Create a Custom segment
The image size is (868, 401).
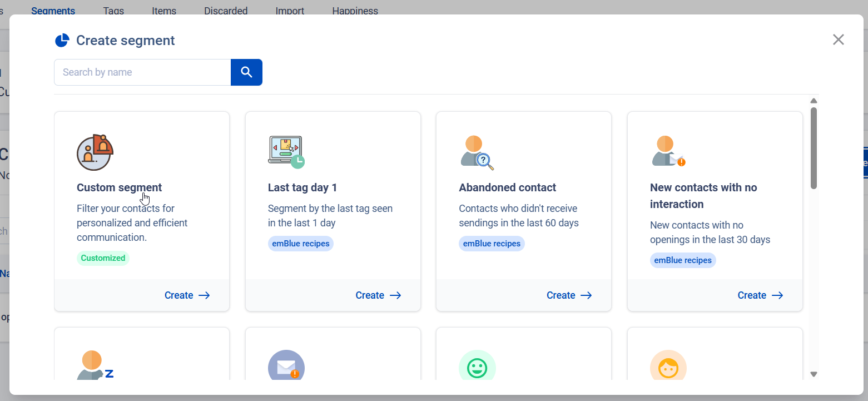point(187,295)
